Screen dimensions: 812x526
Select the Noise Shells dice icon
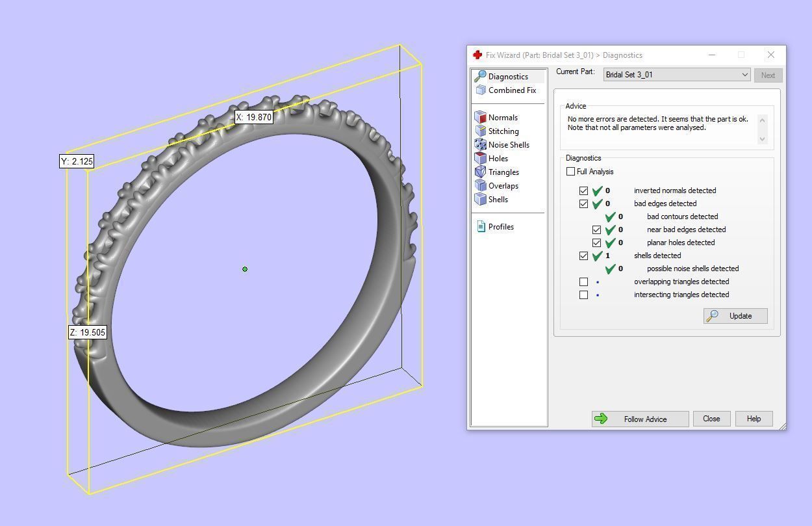pos(480,144)
